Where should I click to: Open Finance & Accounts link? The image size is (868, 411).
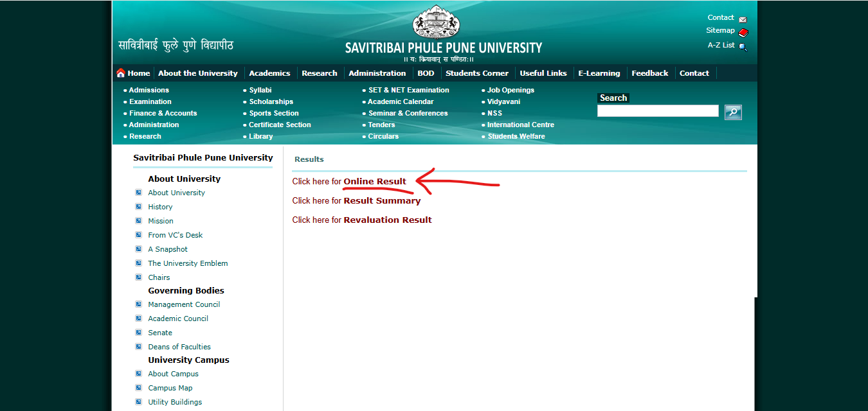coord(163,113)
